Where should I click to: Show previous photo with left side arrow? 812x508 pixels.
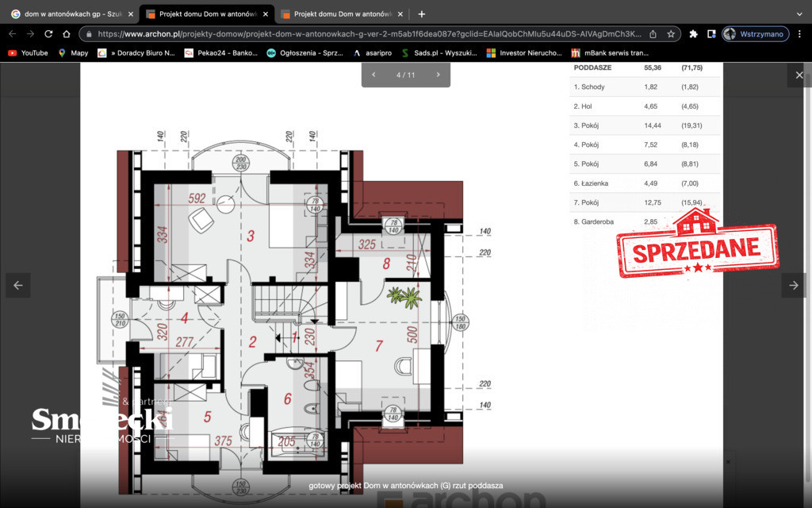18,285
